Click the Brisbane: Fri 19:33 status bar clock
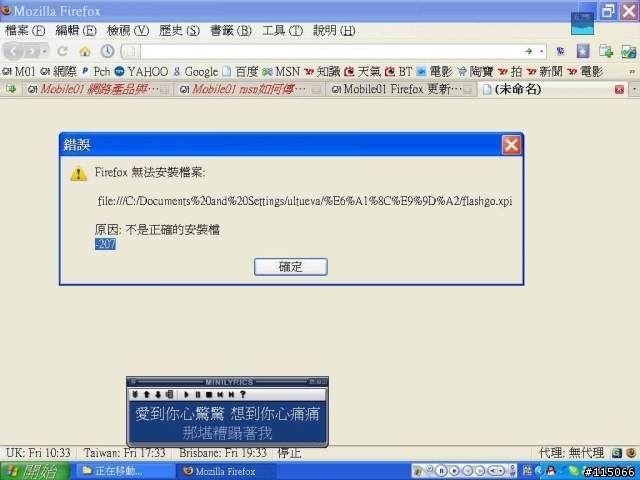The height and width of the screenshot is (480, 640). (223, 453)
